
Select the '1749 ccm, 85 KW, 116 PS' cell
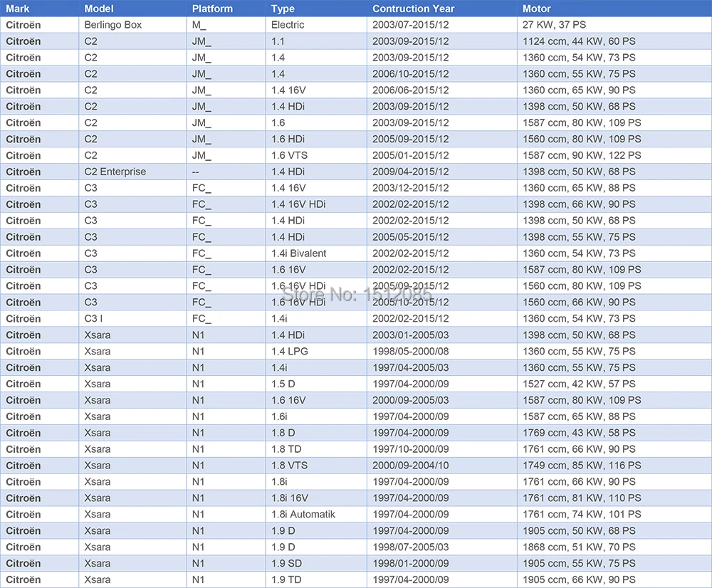click(614, 466)
